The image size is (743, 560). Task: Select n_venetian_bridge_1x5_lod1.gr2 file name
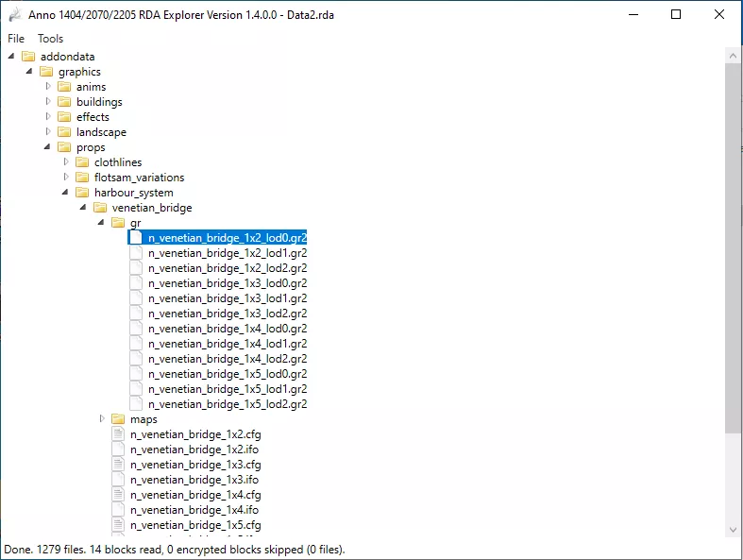pyautogui.click(x=228, y=389)
